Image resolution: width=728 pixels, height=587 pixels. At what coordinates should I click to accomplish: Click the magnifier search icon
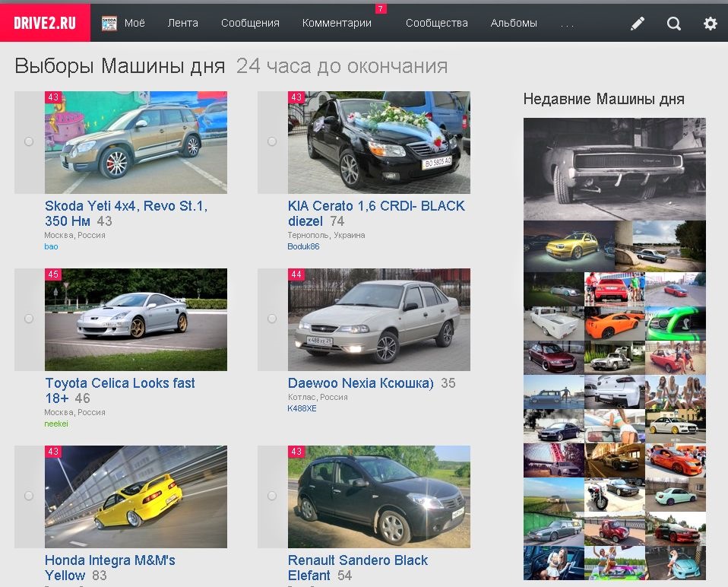coord(674,24)
